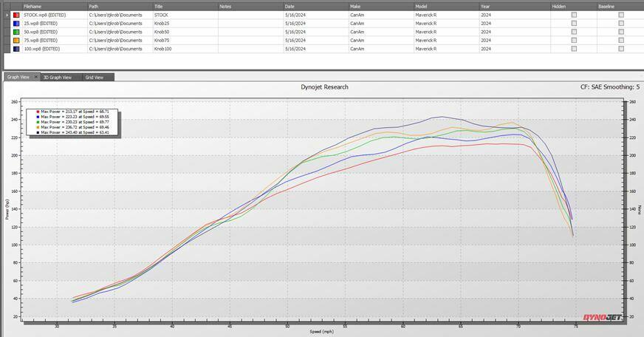The height and width of the screenshot is (337, 644).
Task: Click the Date cell of the 50.wp8 row
Action: [316, 32]
